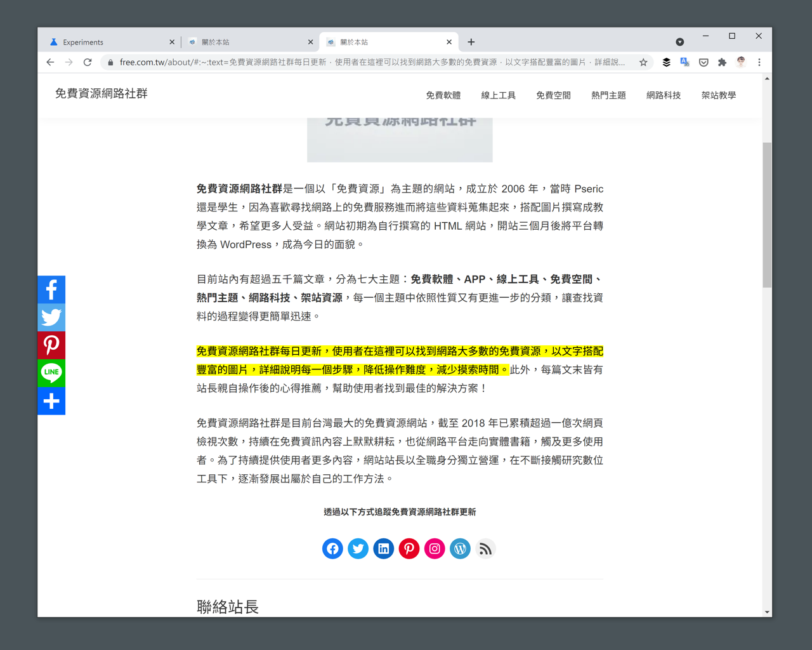Switch to the Experiments tab
Image resolution: width=812 pixels, height=650 pixels.
click(108, 42)
